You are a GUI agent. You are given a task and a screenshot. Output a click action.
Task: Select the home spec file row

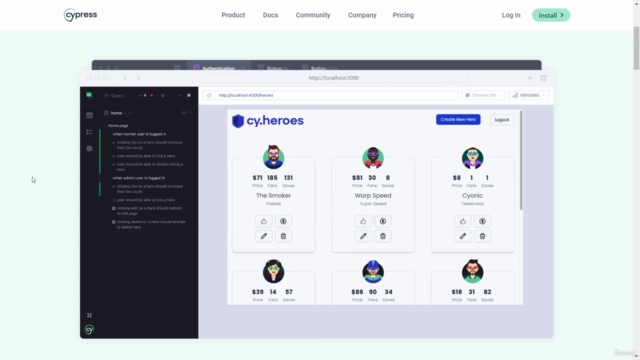tap(148, 113)
